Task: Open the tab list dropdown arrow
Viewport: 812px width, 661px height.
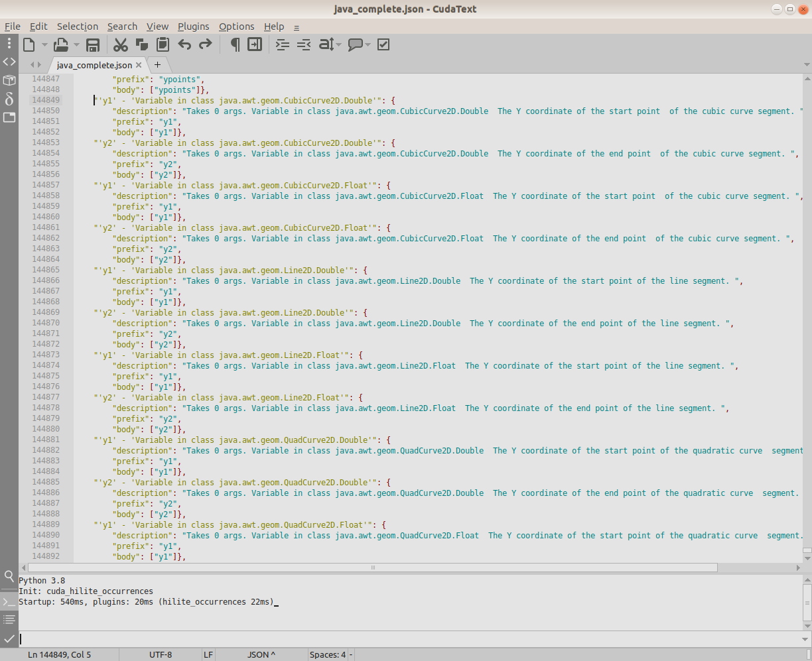Action: (807, 65)
